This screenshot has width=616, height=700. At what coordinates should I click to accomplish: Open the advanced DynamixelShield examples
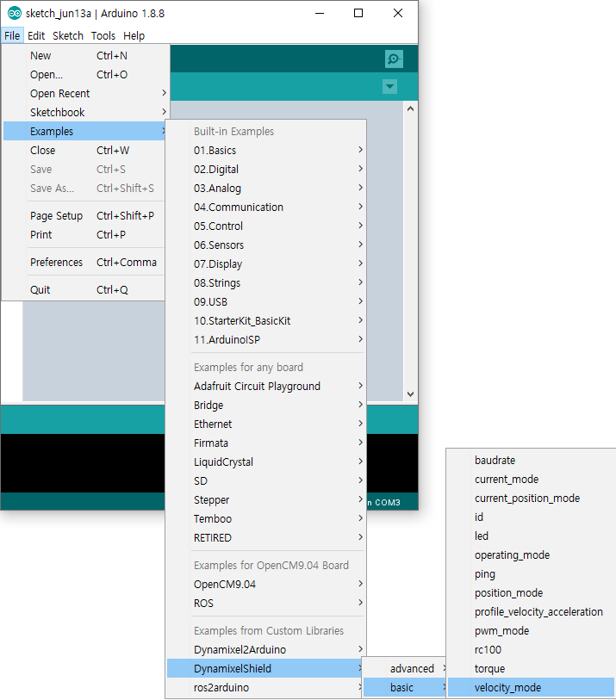click(x=412, y=669)
